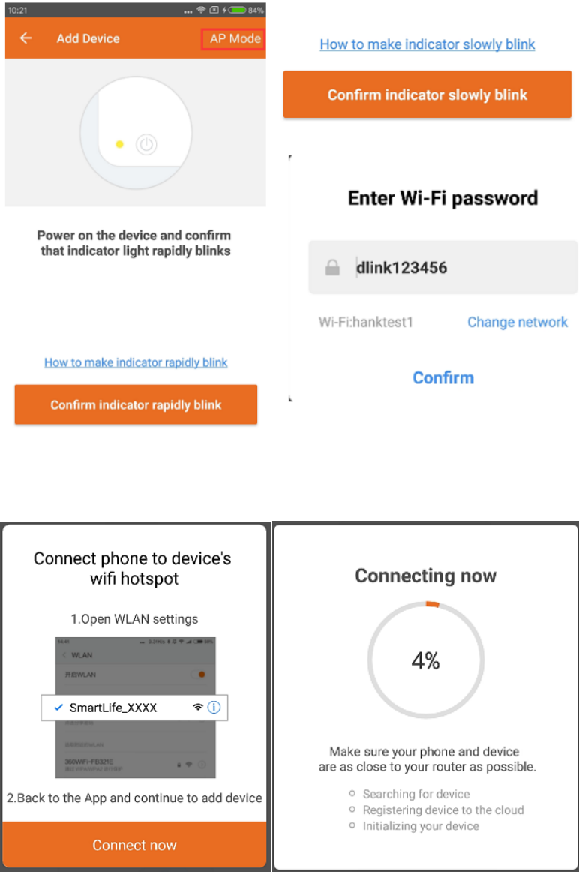Tap the Connect now button
588x872 pixels.
(135, 845)
